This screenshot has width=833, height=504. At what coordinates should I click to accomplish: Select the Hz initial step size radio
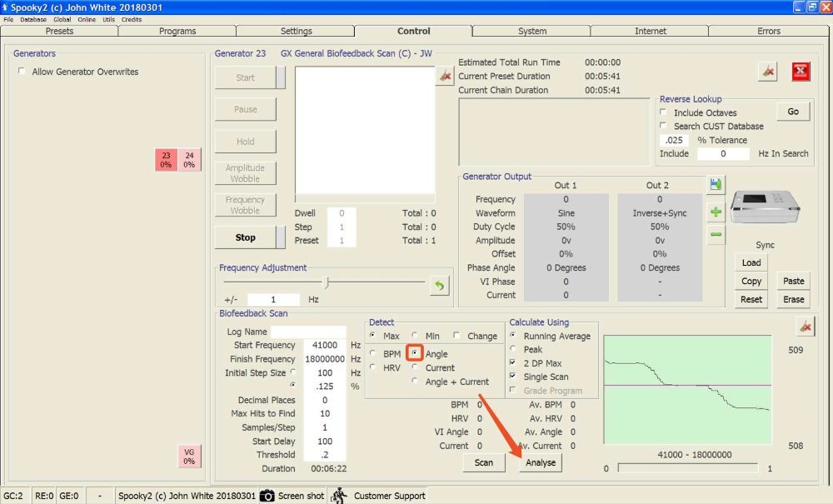point(292,372)
